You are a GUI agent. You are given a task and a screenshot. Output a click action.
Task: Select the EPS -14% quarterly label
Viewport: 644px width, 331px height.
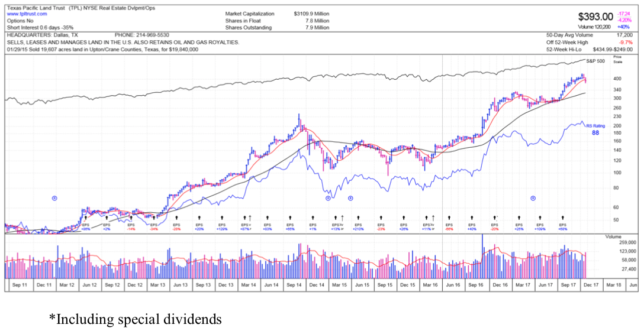coord(131,227)
